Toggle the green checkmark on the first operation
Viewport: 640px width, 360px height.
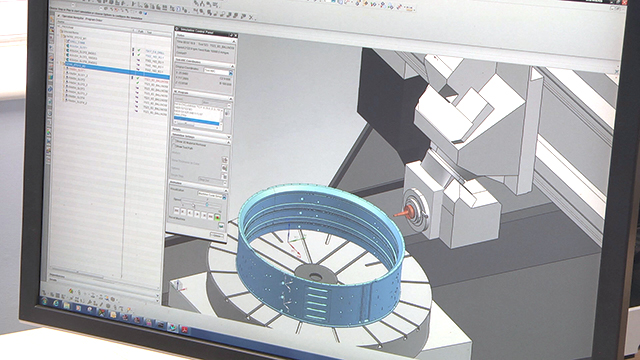click(x=139, y=50)
